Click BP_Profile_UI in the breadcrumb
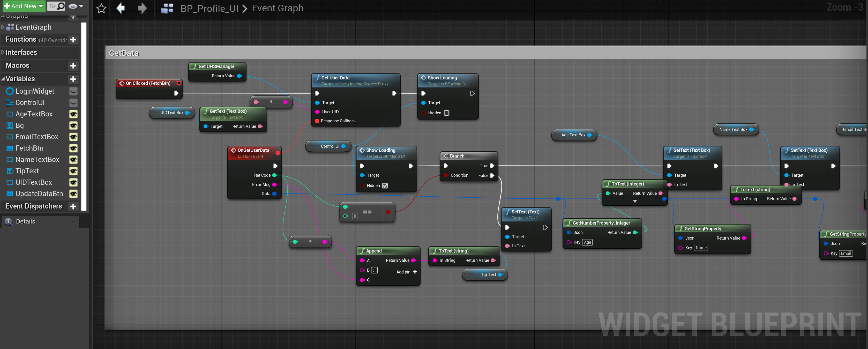Viewport: 868px width, 349px height. [x=209, y=9]
